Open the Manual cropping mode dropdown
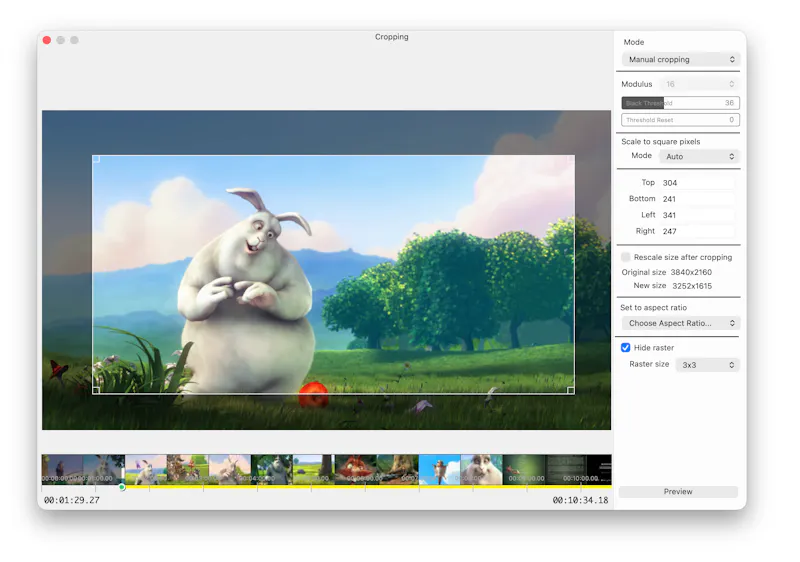Viewport: 800px width, 562px height. (x=681, y=59)
